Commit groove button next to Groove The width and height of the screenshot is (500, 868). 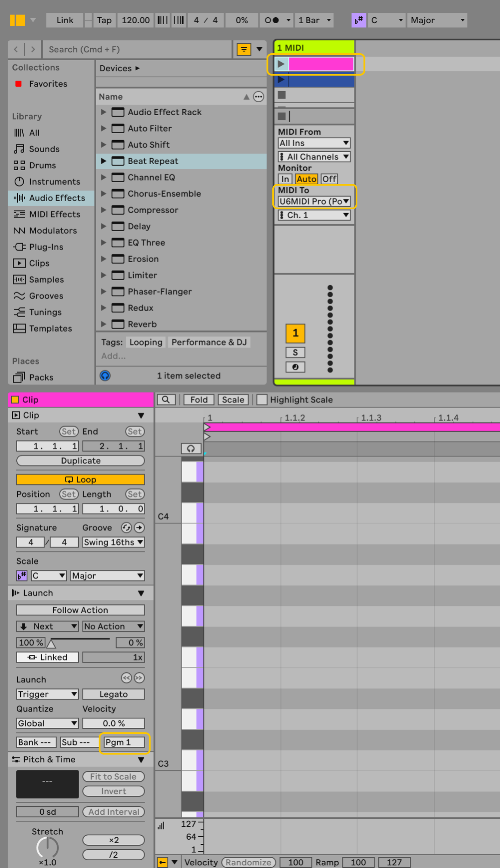point(139,528)
